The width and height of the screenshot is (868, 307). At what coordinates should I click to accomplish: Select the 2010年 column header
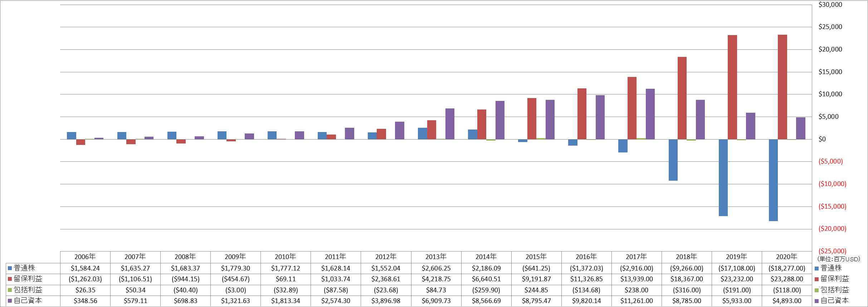click(x=286, y=257)
